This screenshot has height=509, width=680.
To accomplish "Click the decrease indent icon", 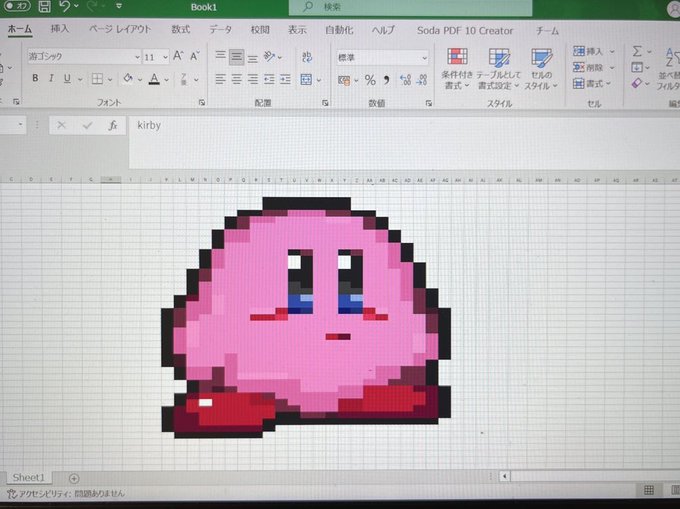I will [269, 79].
